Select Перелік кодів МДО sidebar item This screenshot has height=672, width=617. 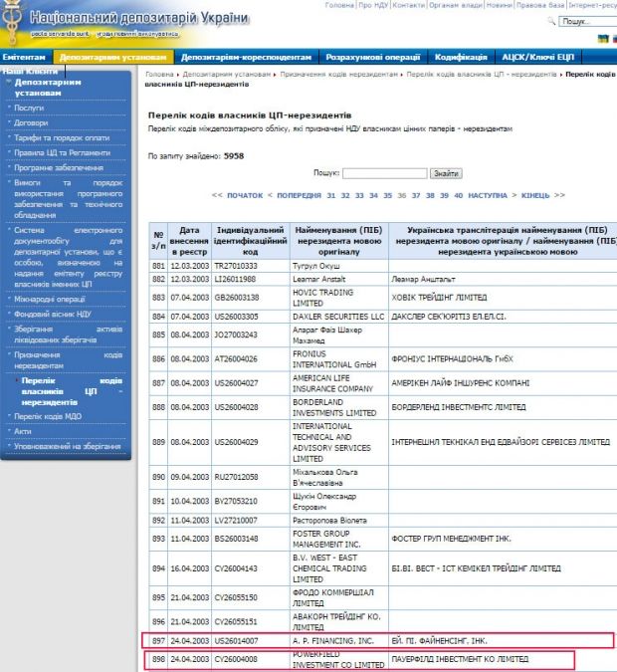click(46, 415)
